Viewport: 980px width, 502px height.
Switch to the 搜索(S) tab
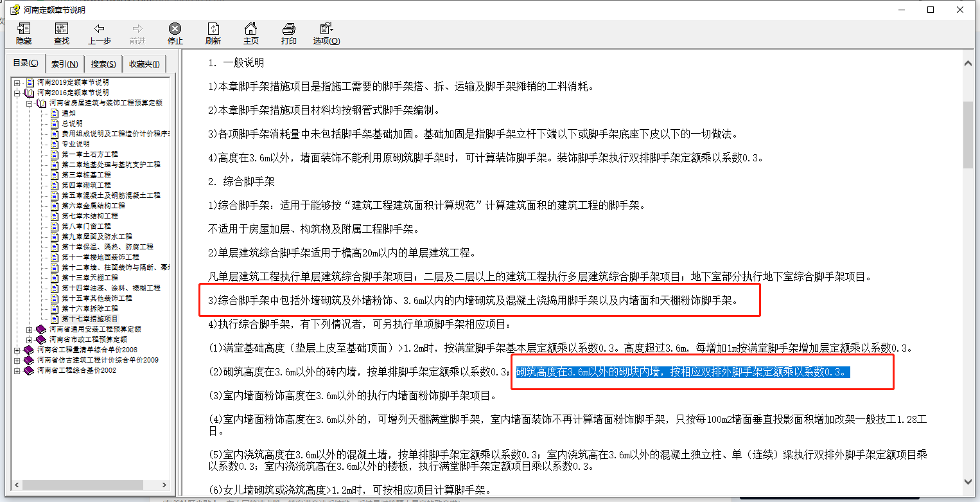[103, 64]
